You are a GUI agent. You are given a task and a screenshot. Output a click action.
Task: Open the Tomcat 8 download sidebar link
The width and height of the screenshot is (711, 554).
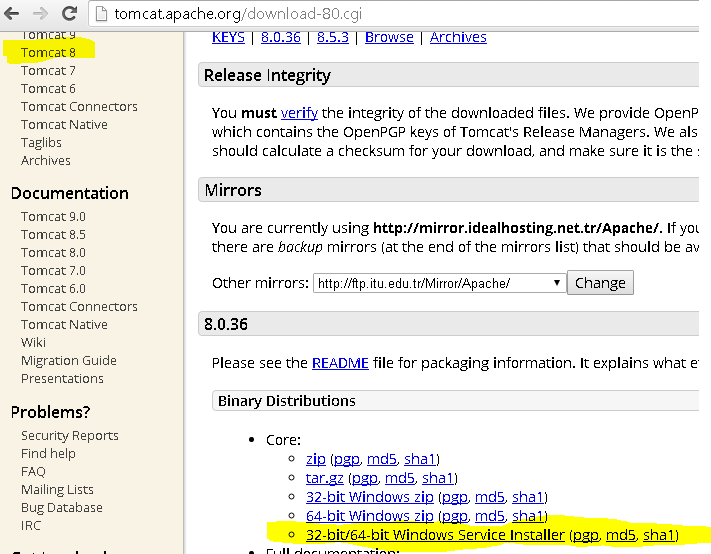tap(48, 53)
